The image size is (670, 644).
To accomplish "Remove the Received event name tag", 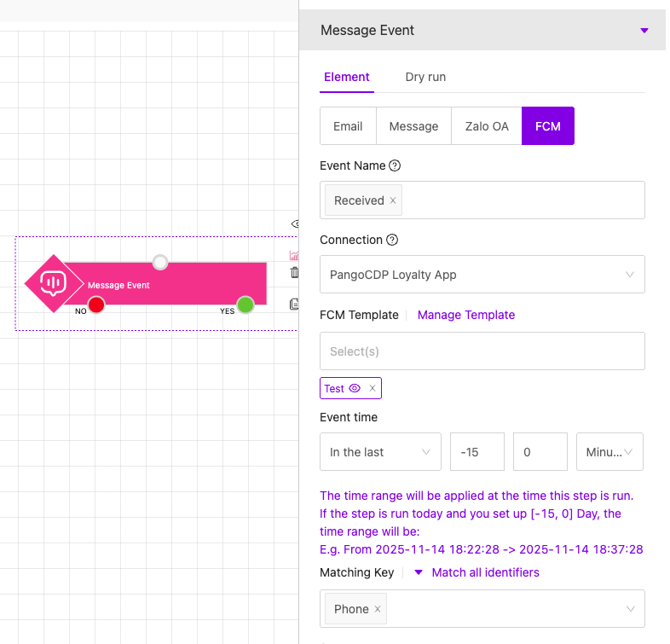I will coord(393,200).
